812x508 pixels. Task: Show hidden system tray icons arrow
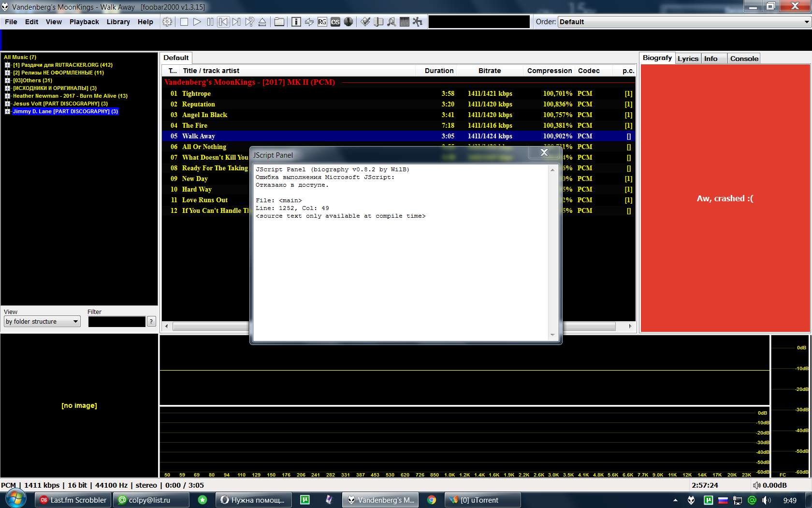pyautogui.click(x=675, y=500)
